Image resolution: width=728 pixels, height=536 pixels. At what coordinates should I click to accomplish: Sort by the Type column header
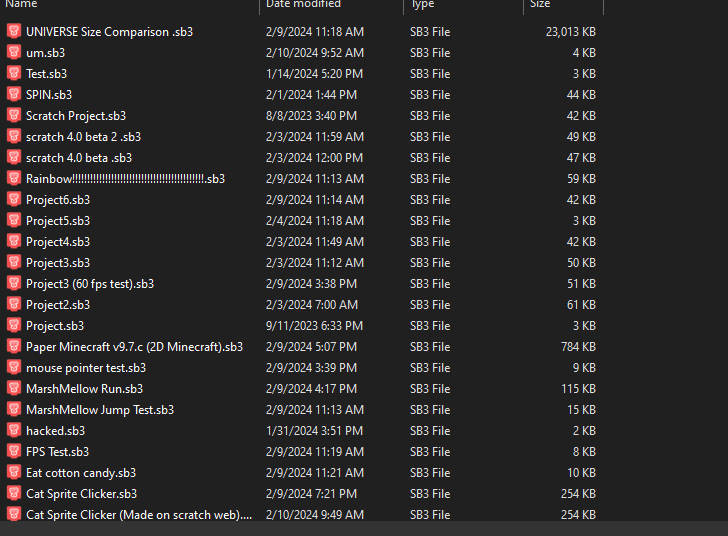click(422, 4)
